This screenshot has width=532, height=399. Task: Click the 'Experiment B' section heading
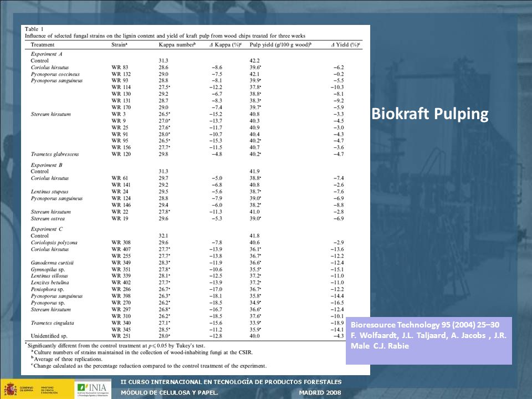tap(47, 165)
